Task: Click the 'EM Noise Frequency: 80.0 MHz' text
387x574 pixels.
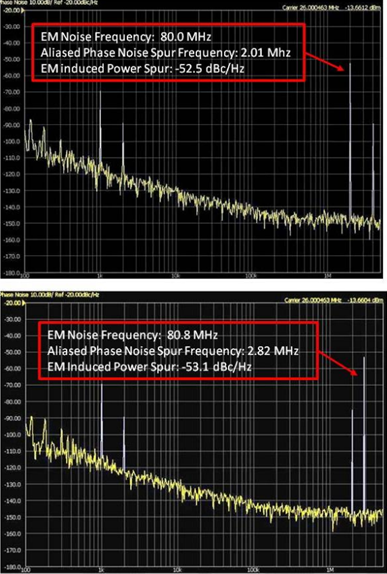Action: tap(126, 37)
